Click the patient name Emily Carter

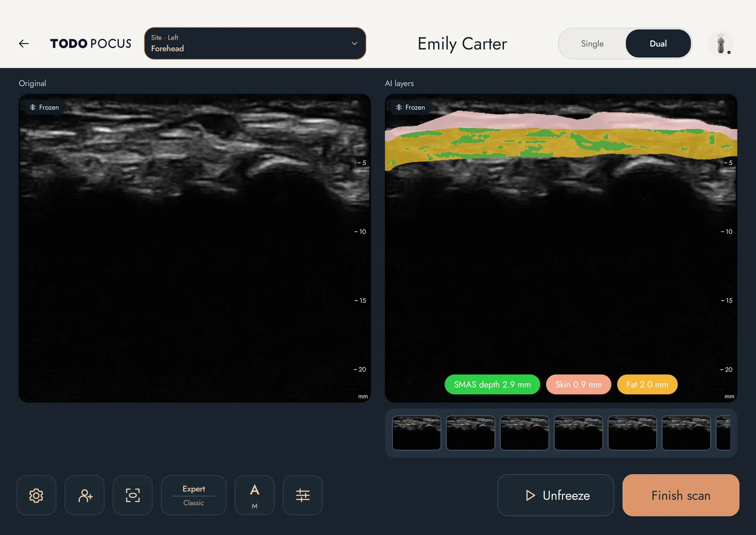(462, 44)
